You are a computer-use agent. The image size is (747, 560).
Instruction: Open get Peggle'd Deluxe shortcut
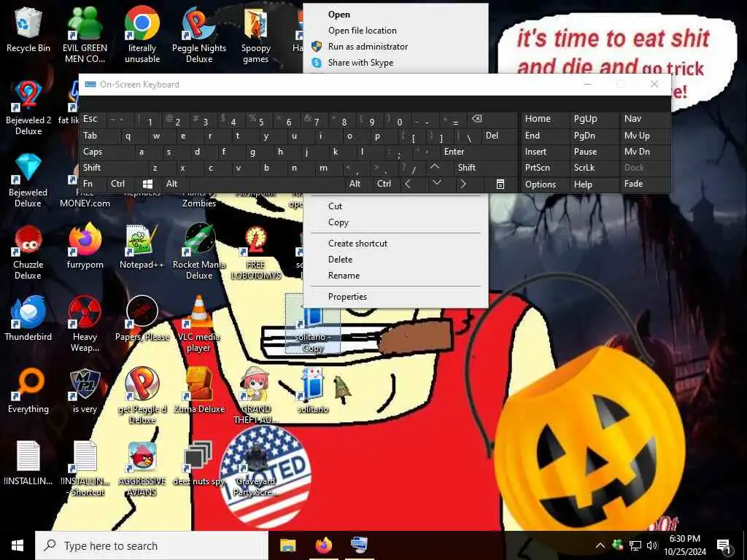tap(142, 396)
